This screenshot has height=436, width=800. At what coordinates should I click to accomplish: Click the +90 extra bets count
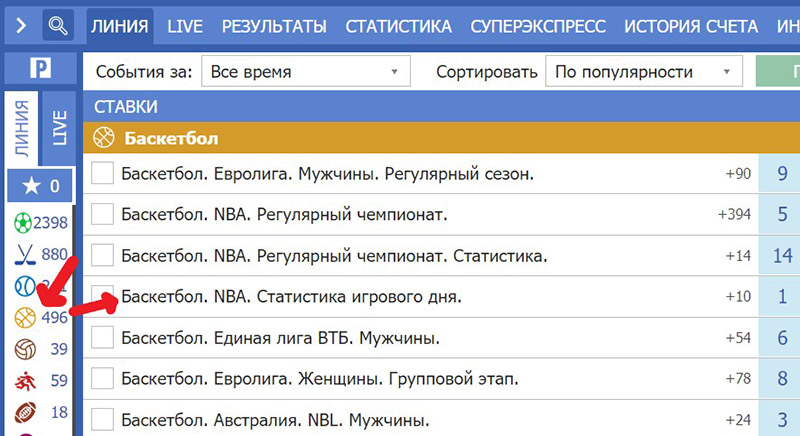(738, 174)
